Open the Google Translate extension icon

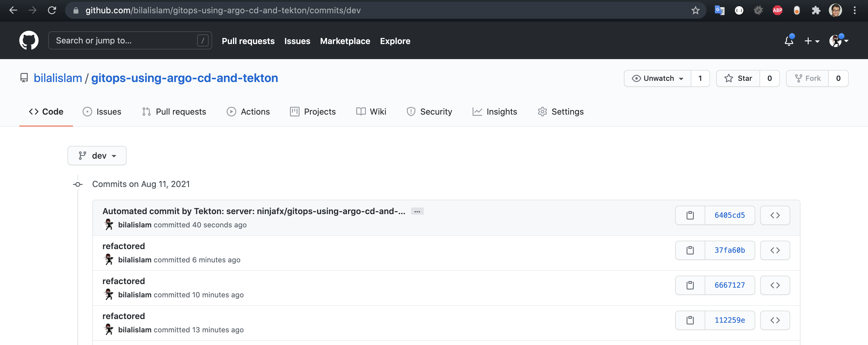pyautogui.click(x=719, y=11)
